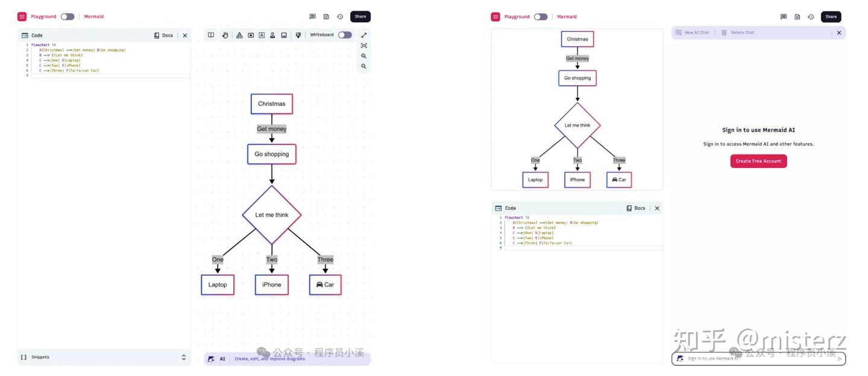Click the Car node in the right diagram
The height and width of the screenshot is (376, 868).
[x=619, y=180]
